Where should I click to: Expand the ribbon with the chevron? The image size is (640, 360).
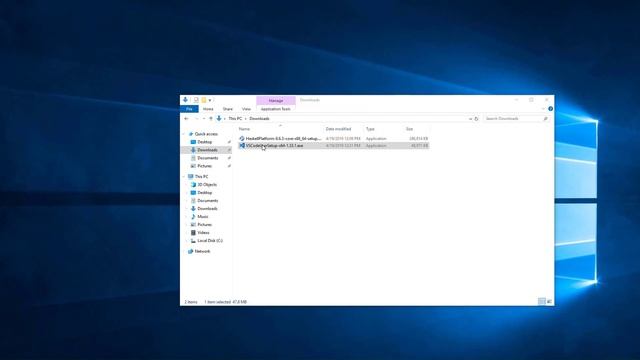(543, 109)
